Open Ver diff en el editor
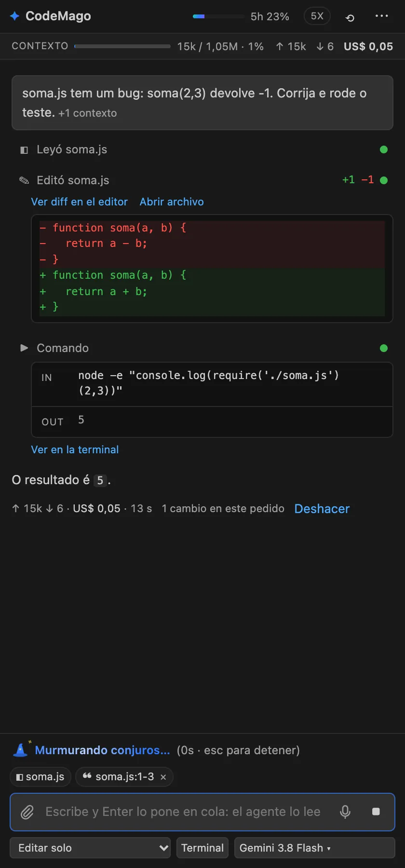Screen dimensions: 405x868 coord(80,202)
